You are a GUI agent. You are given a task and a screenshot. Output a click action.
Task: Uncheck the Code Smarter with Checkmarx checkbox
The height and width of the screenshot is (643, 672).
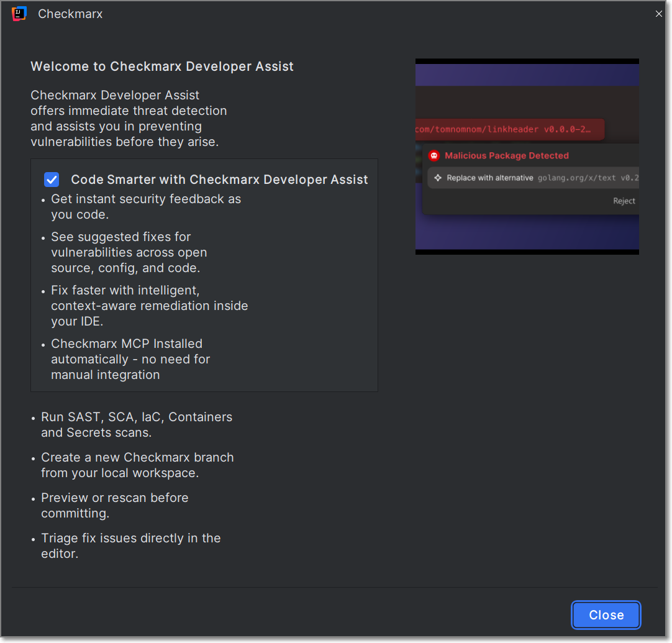(x=52, y=180)
